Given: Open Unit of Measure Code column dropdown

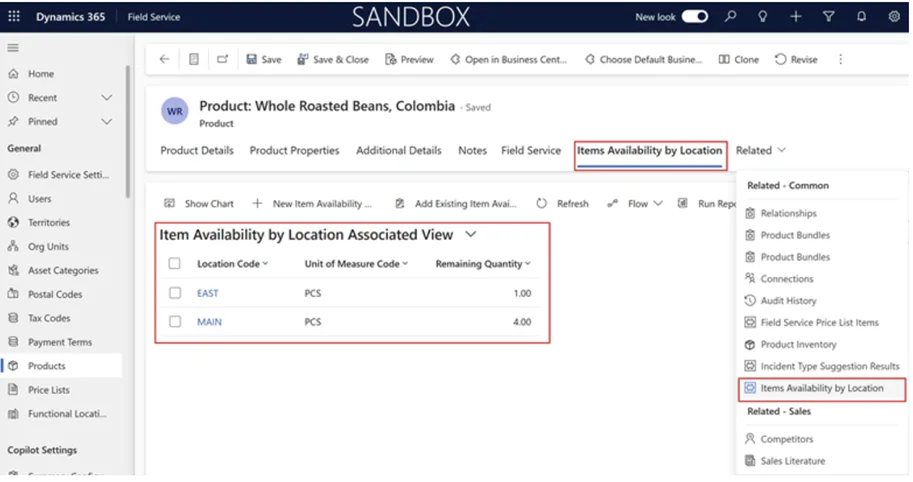Looking at the screenshot, I should 405,264.
